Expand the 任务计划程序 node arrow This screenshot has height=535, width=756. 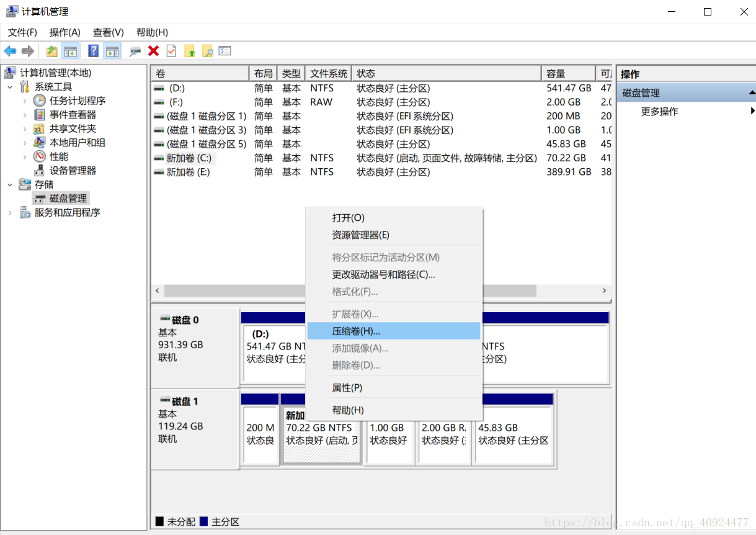[25, 101]
